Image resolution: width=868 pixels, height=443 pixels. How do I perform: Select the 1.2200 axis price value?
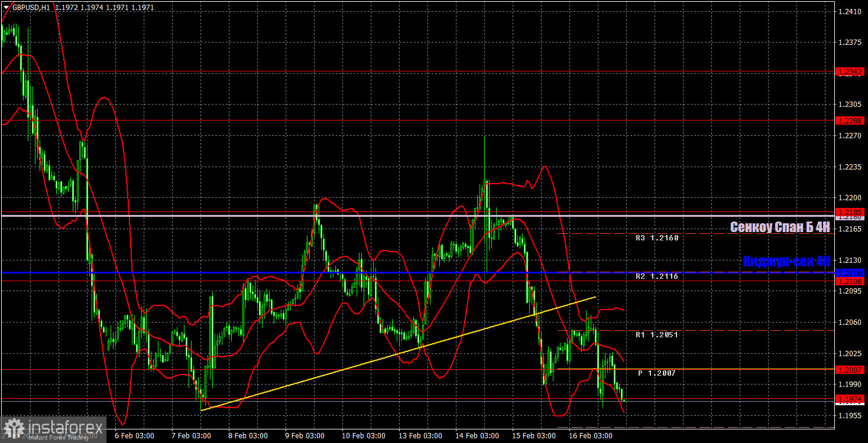tap(851, 198)
